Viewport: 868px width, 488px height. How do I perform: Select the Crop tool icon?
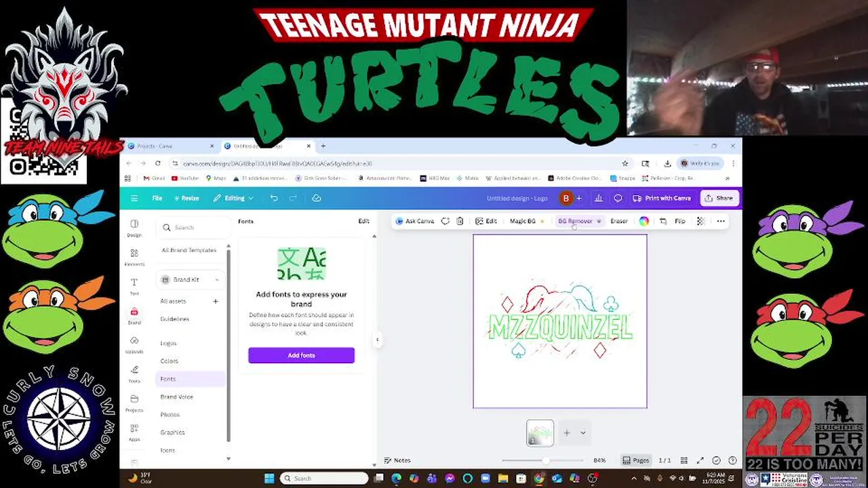pyautogui.click(x=663, y=221)
